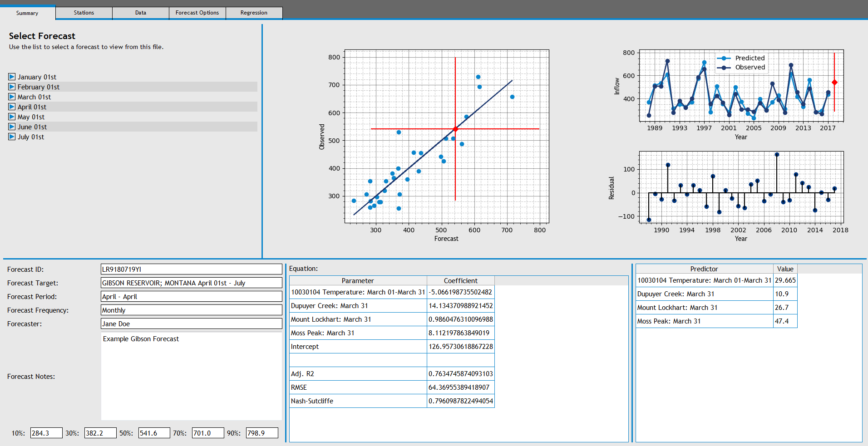Switch to the Summary tab
This screenshot has height=446, width=868.
[x=27, y=13]
